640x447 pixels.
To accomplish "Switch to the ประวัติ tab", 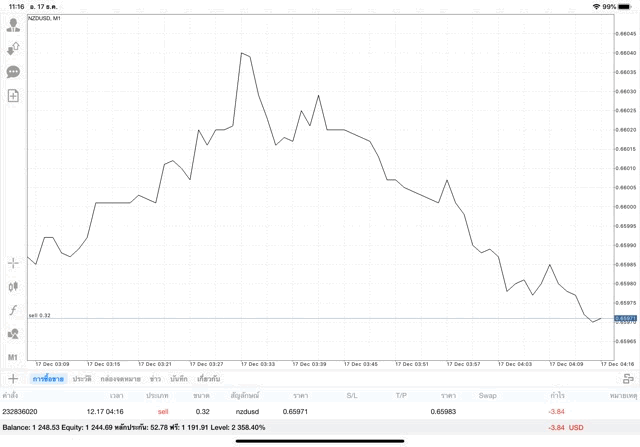I will coord(82,379).
